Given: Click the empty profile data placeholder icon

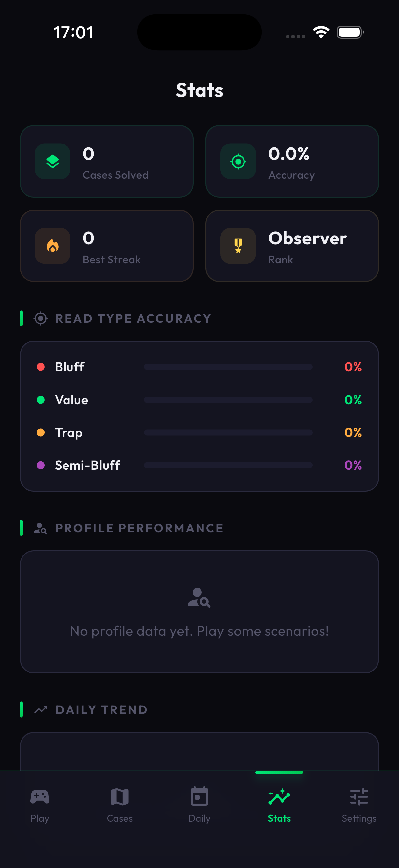Looking at the screenshot, I should point(199,598).
